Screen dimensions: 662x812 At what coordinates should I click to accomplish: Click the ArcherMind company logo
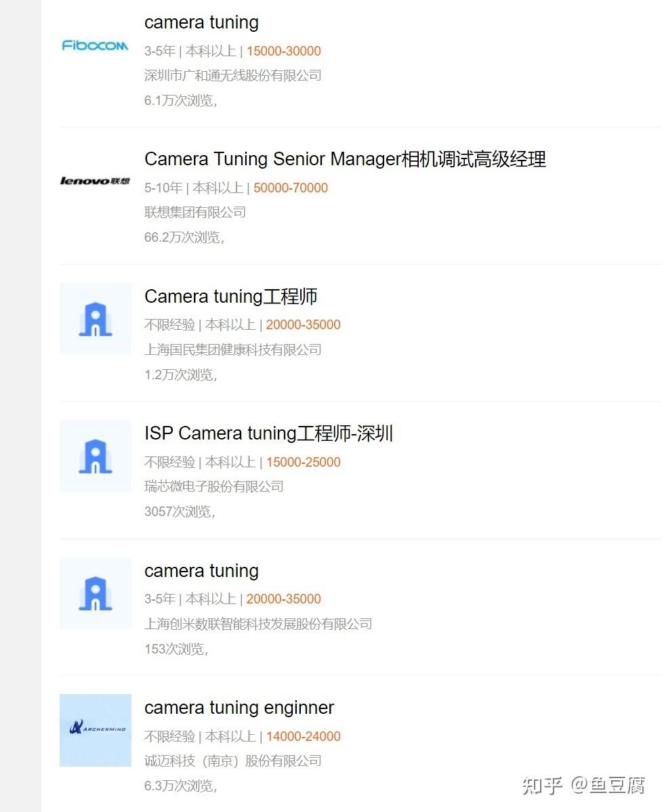(95, 730)
